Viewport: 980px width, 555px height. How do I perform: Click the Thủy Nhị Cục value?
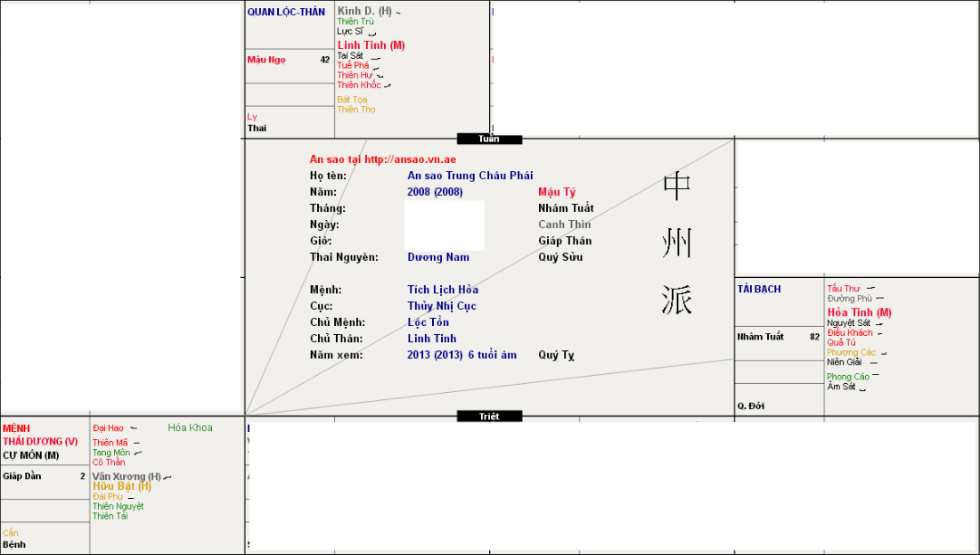441,306
